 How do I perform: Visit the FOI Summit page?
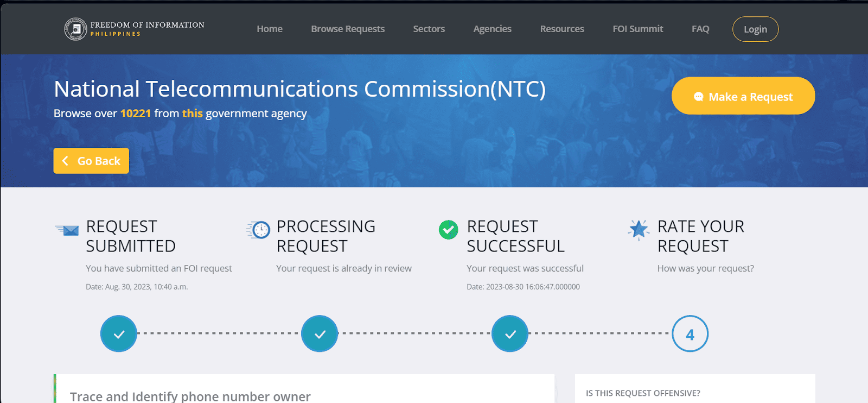click(638, 29)
